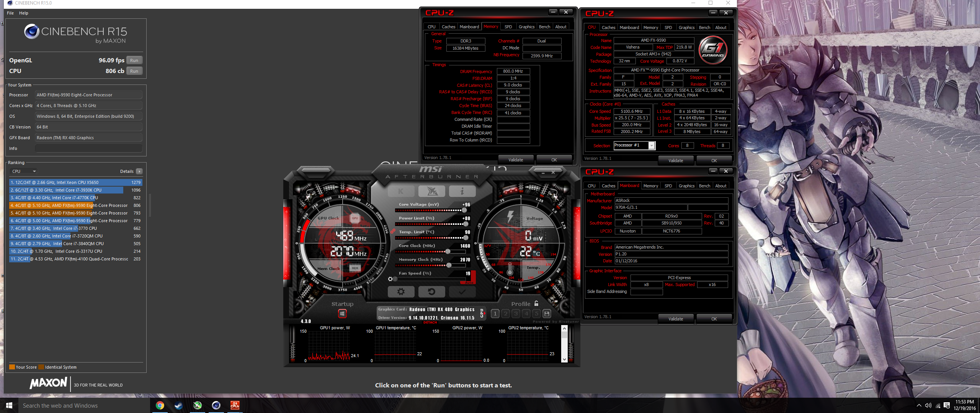
Task: Click Validate in Mainboard CPU-Z window
Action: (675, 319)
